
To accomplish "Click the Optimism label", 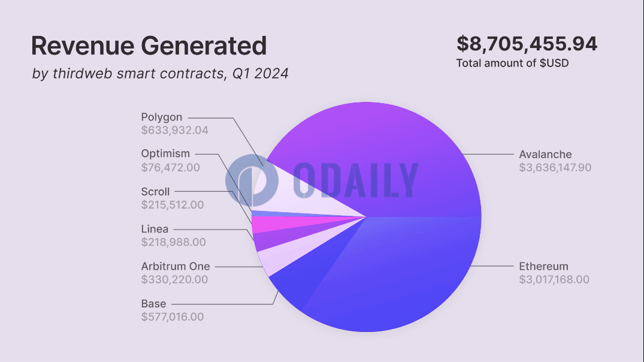I will [x=165, y=153].
